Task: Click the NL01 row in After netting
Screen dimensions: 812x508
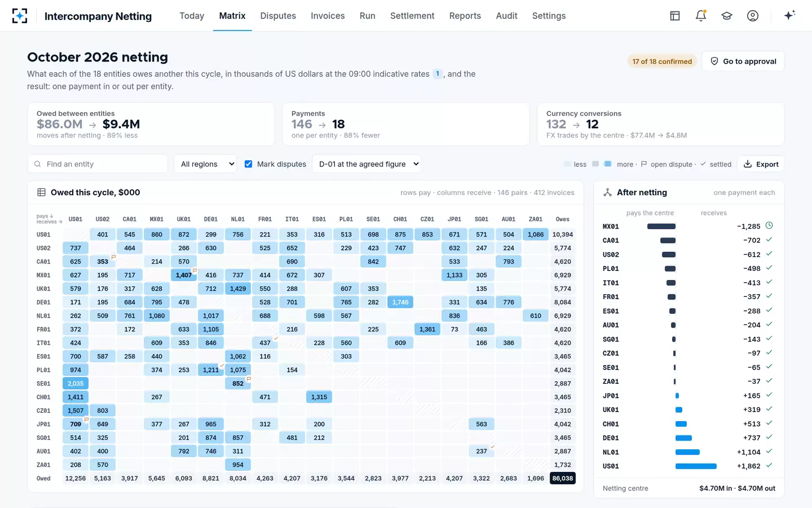Action: coord(688,452)
